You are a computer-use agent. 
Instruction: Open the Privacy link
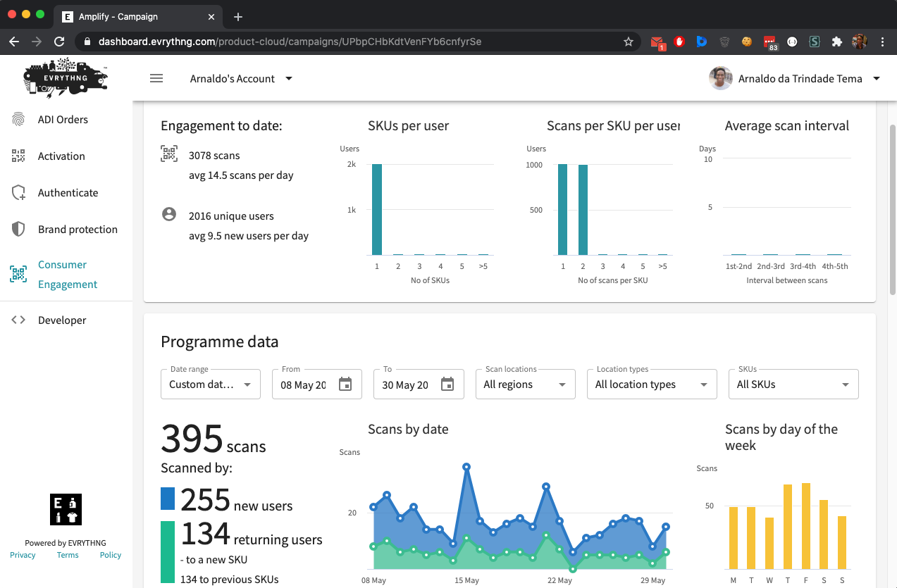(x=23, y=555)
